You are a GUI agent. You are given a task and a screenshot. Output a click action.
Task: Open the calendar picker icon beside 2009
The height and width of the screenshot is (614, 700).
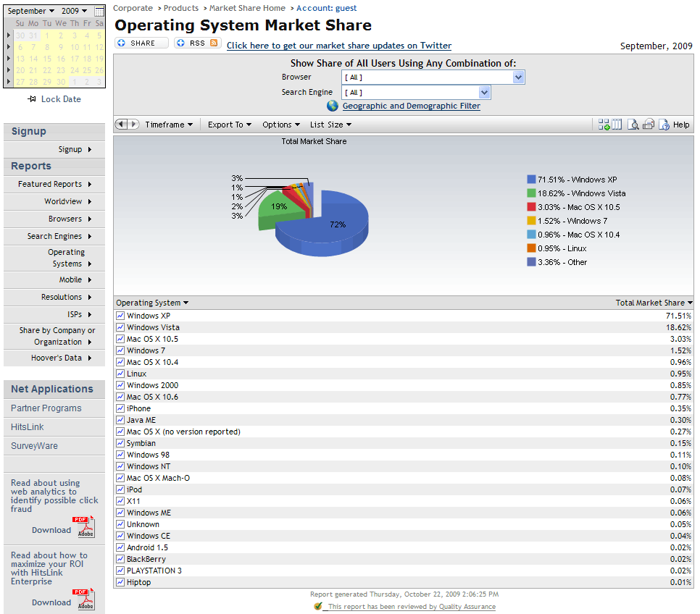[x=99, y=11]
